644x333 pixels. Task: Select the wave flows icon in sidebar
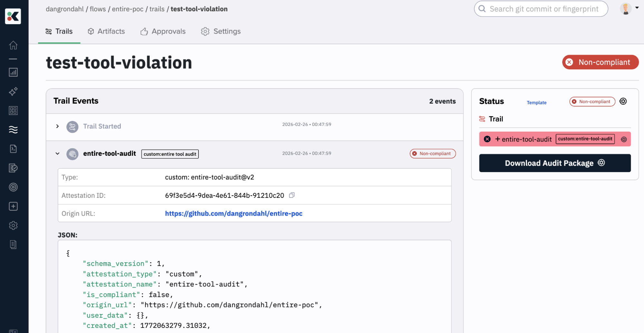[x=13, y=130]
